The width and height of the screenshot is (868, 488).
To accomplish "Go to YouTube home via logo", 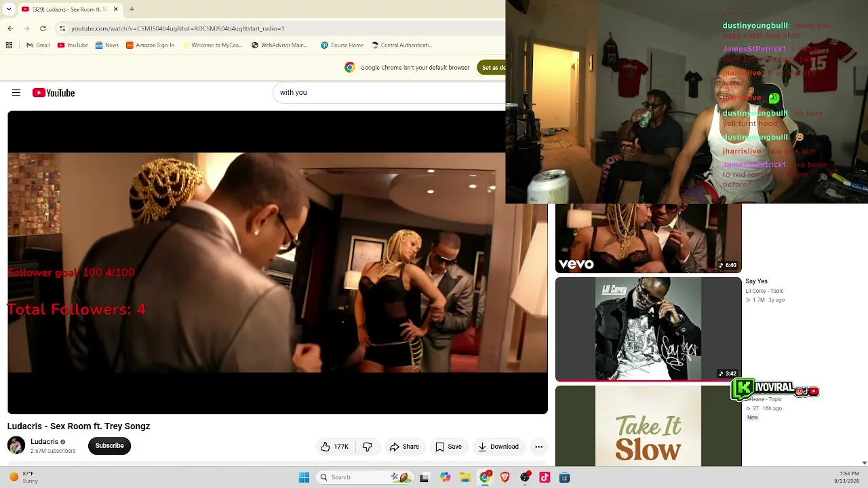I will pos(54,93).
